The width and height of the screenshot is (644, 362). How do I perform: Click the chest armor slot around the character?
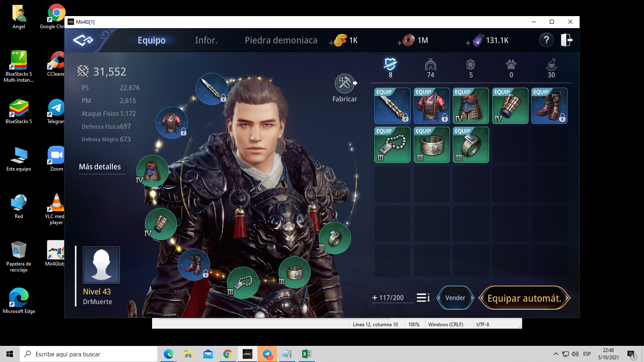pyautogui.click(x=172, y=122)
